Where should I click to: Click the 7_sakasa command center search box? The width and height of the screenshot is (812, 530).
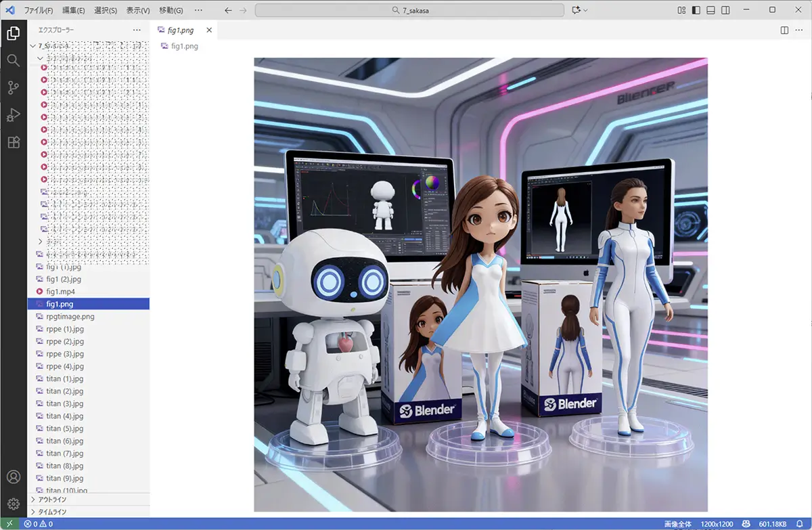click(x=409, y=10)
